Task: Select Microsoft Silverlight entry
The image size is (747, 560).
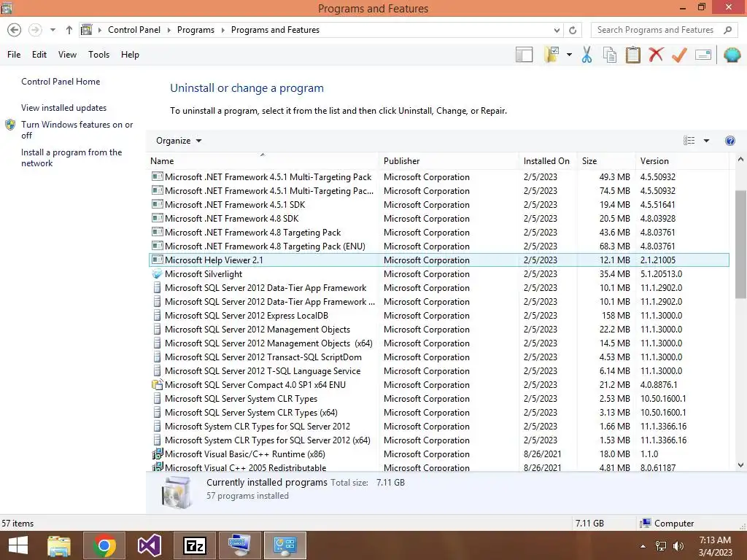Action: (x=438, y=274)
